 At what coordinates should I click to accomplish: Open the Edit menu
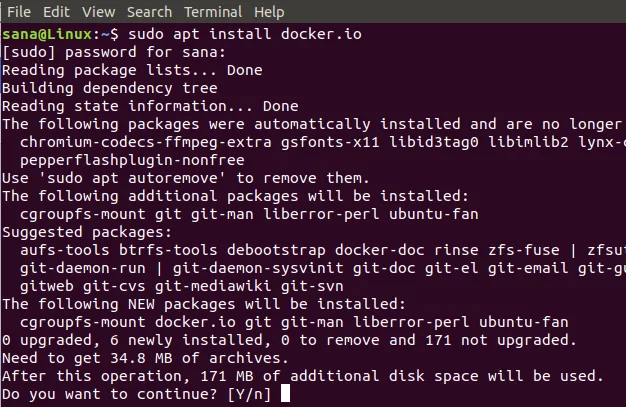coord(57,12)
